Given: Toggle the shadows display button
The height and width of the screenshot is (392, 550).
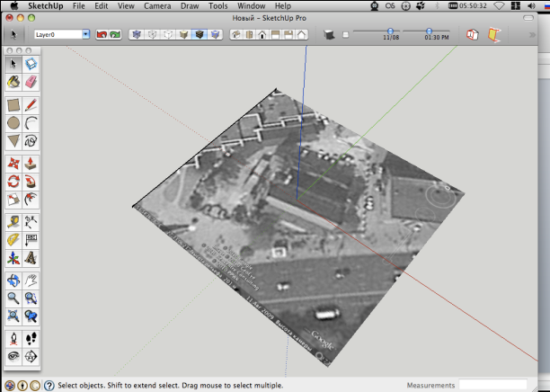Looking at the screenshot, I should pos(329,34).
